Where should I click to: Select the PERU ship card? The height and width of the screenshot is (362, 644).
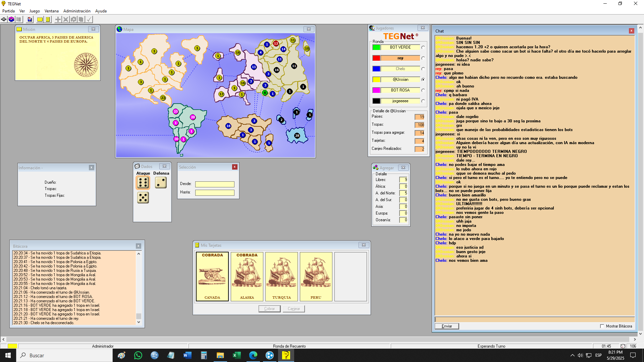[316, 277]
